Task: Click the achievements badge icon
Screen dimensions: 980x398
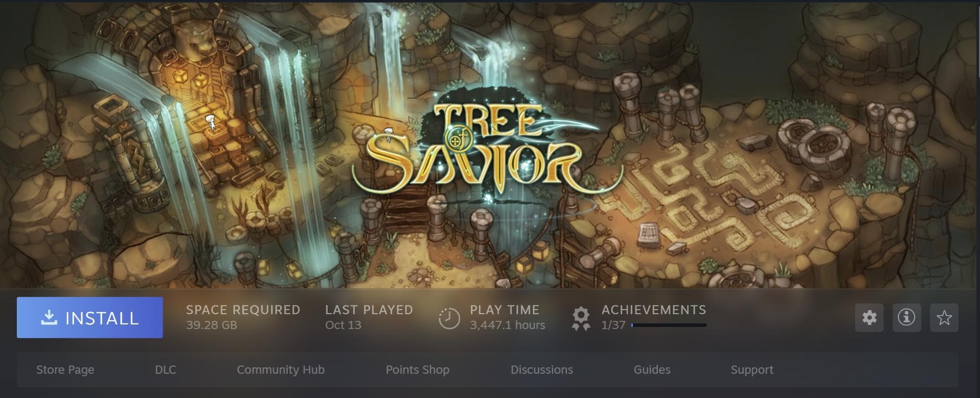Action: click(581, 319)
